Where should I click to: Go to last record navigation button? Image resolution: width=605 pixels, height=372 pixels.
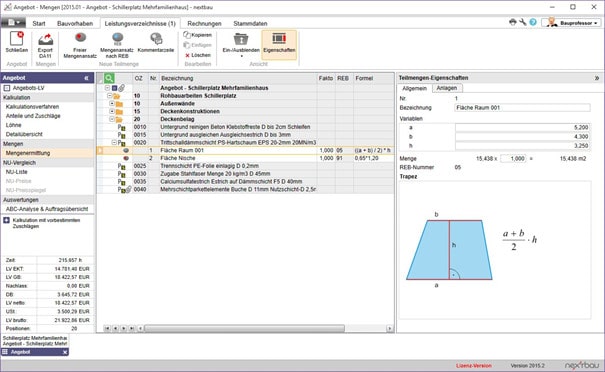pyautogui.click(x=132, y=328)
